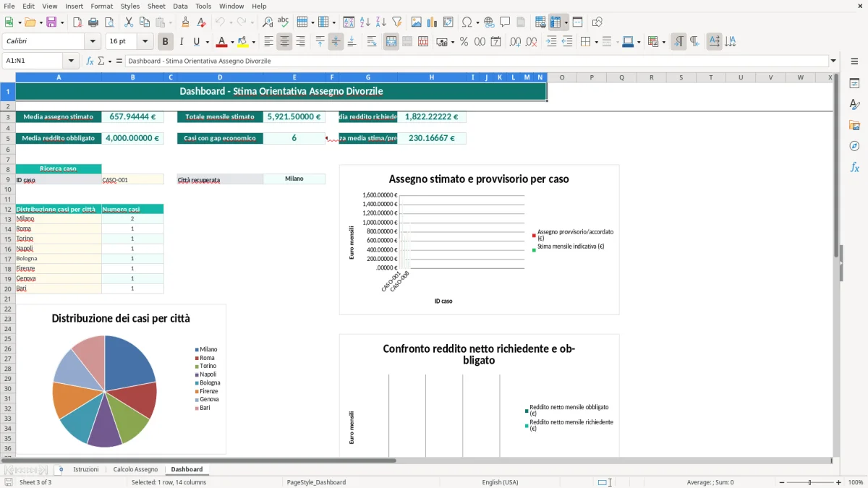The height and width of the screenshot is (488, 868).
Task: Insert hyperlink globe icon
Action: pos(489,22)
